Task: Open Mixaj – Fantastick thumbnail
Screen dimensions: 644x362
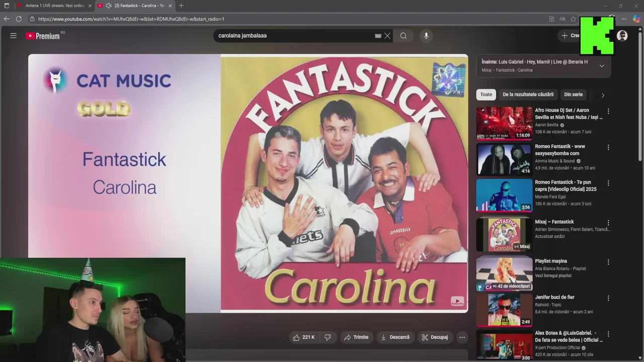Action: click(504, 234)
